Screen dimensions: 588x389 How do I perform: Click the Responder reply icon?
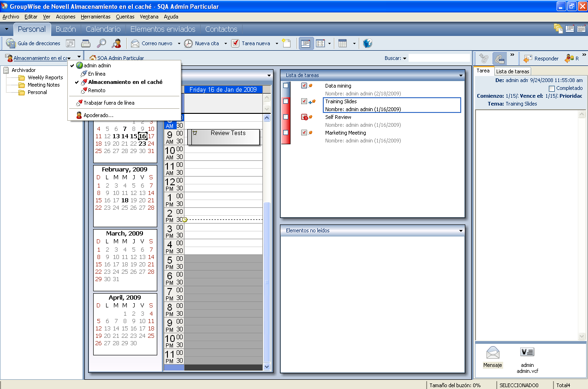[540, 59]
